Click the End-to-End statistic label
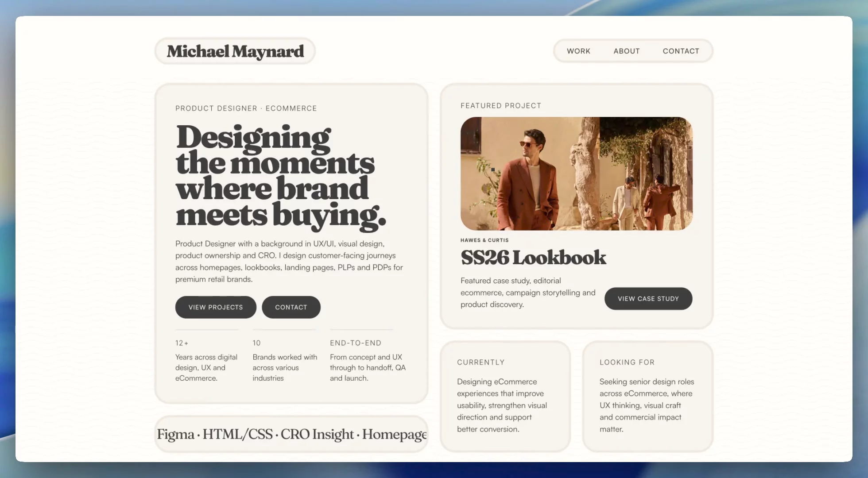The height and width of the screenshot is (478, 868). coord(356,343)
